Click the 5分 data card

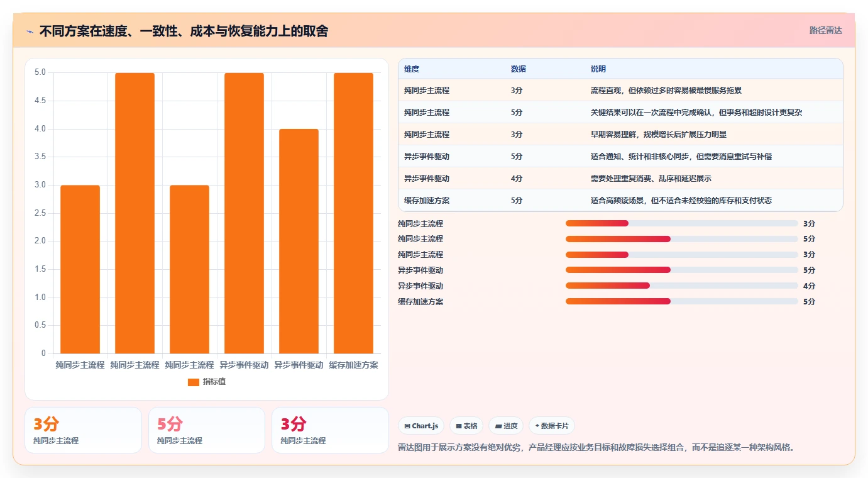(206, 430)
